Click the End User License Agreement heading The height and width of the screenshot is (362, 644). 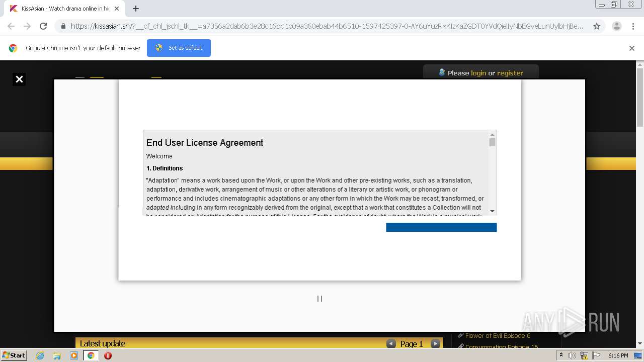(x=205, y=143)
